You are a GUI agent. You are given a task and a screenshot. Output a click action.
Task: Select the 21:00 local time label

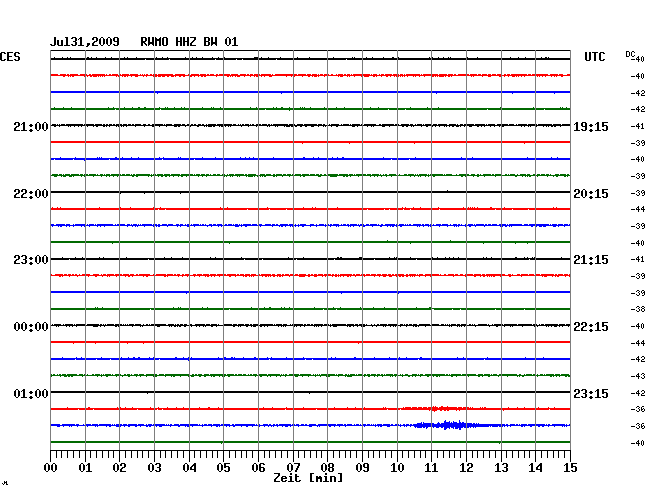31,127
